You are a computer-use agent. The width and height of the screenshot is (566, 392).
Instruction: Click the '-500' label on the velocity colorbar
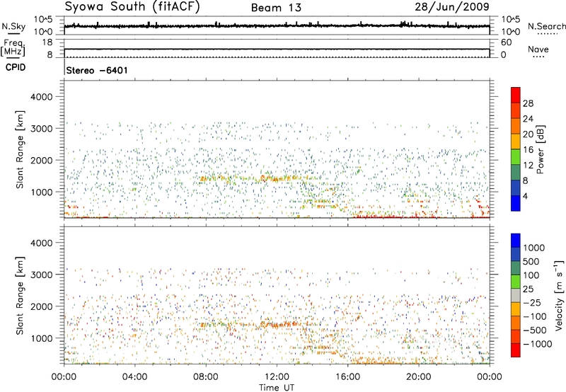[534, 330]
